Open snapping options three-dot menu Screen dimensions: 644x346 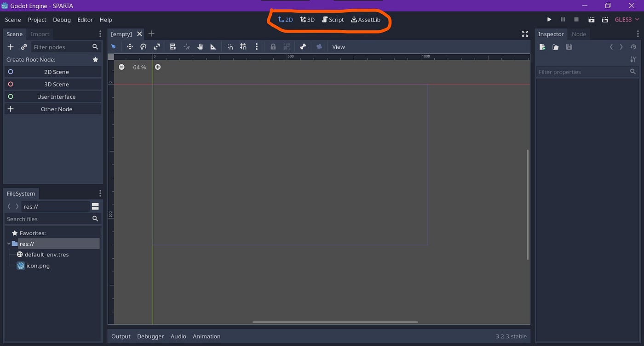[257, 46]
